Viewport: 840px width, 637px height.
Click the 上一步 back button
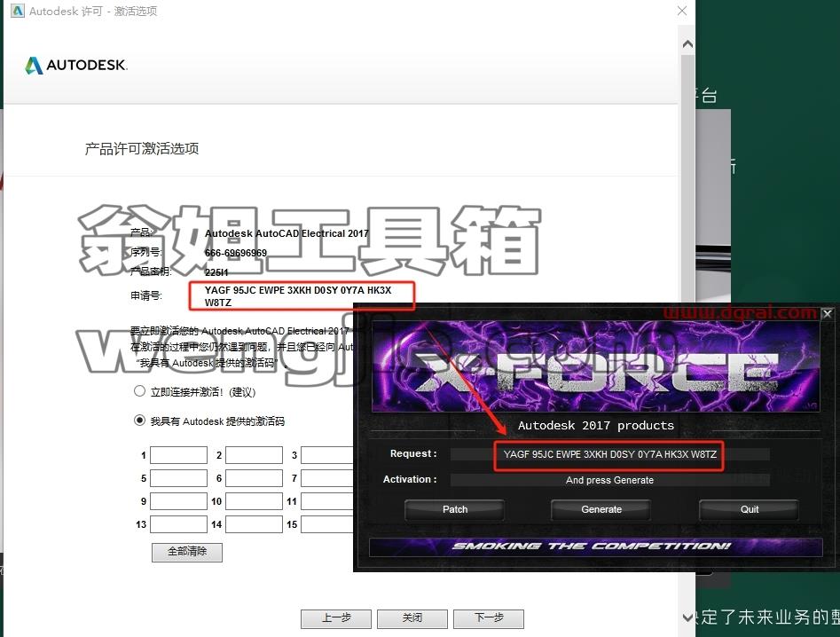pyautogui.click(x=336, y=618)
